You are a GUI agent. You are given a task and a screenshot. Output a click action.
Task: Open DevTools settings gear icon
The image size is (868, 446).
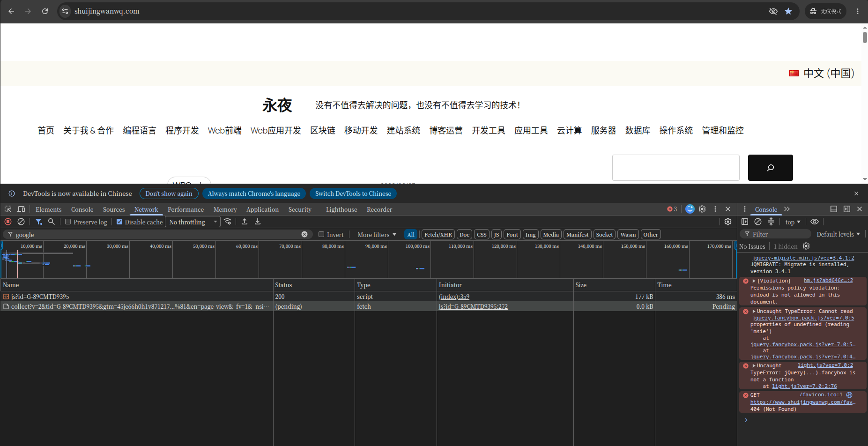point(702,209)
